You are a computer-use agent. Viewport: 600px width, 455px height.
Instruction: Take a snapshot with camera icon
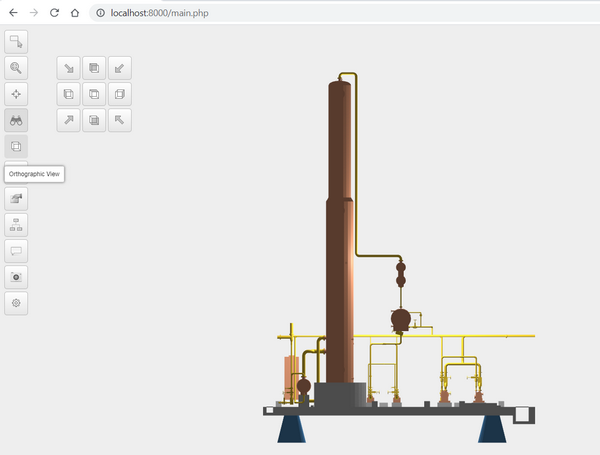17,276
